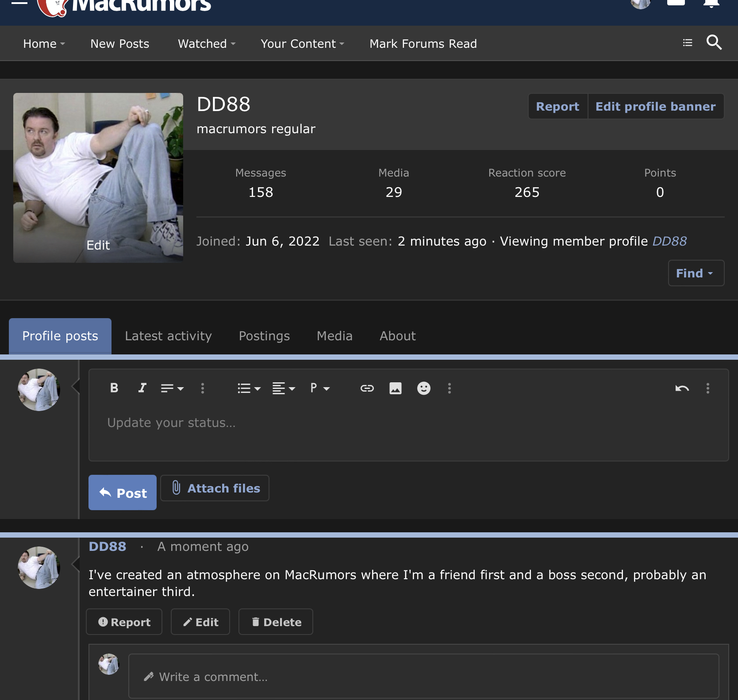Image resolution: width=738 pixels, height=700 pixels.
Task: Focus the Write a comment field
Action: (x=423, y=677)
